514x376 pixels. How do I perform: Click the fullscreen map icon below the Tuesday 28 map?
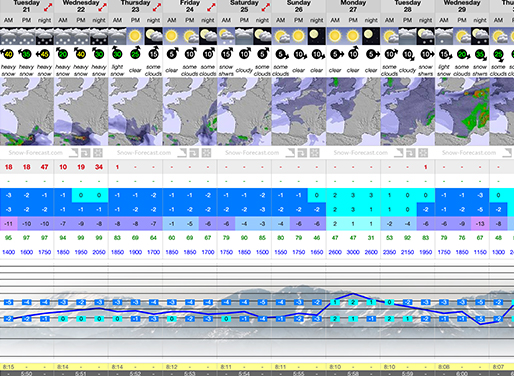point(423,153)
